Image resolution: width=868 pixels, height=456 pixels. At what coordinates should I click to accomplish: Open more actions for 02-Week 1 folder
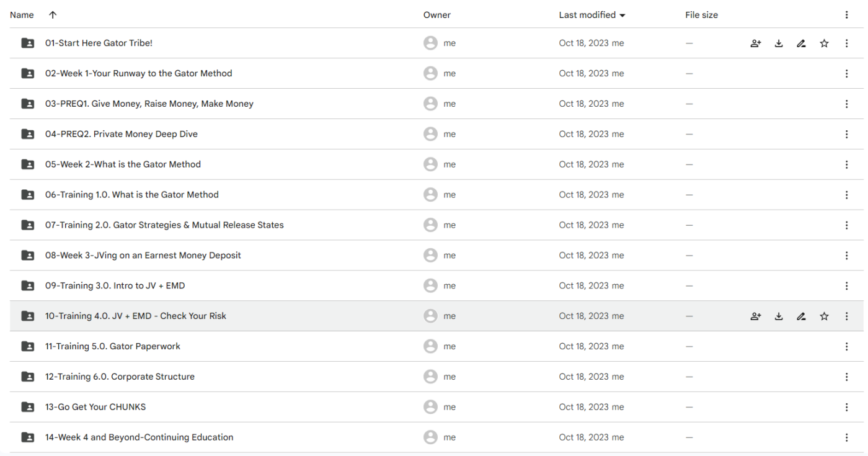tap(846, 74)
